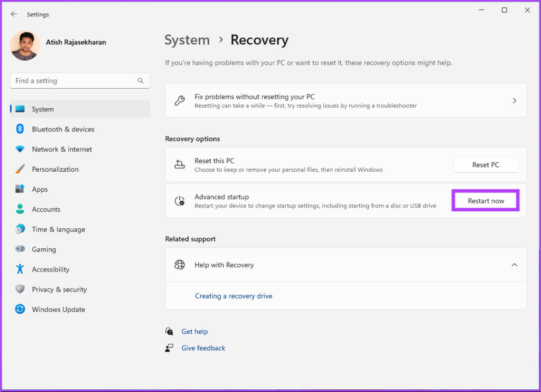Click the Time & language globe icon
Image resolution: width=541 pixels, height=392 pixels.
coord(20,229)
